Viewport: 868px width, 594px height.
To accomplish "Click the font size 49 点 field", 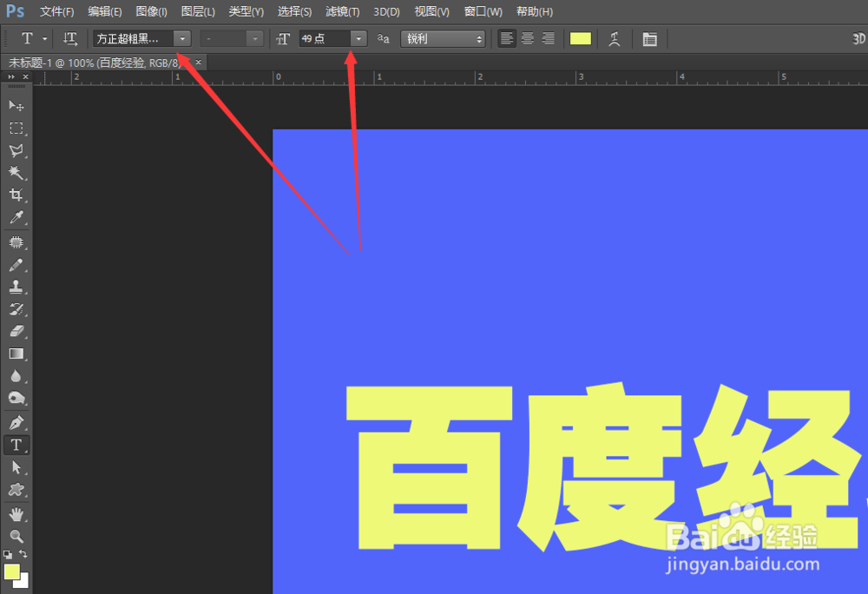I will [x=325, y=39].
